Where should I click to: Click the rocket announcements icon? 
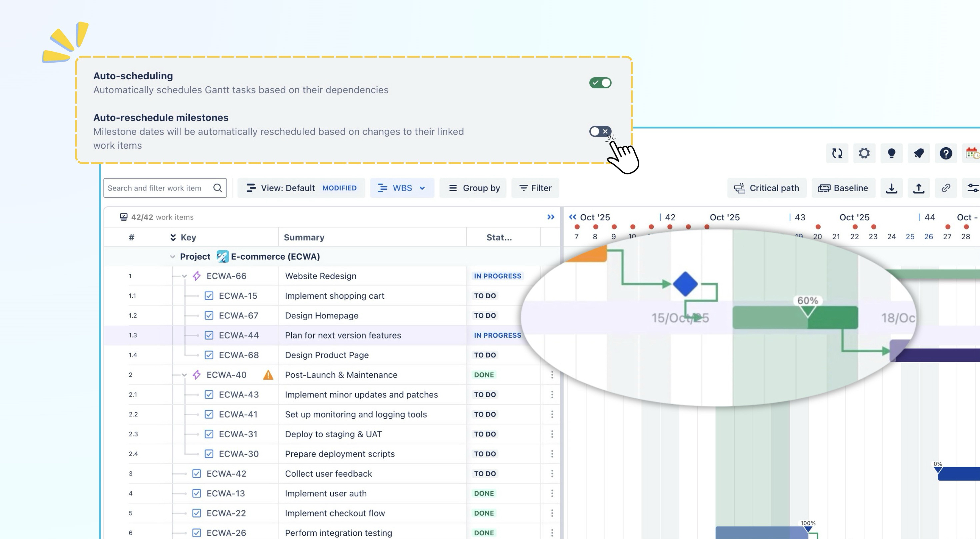[x=919, y=153]
